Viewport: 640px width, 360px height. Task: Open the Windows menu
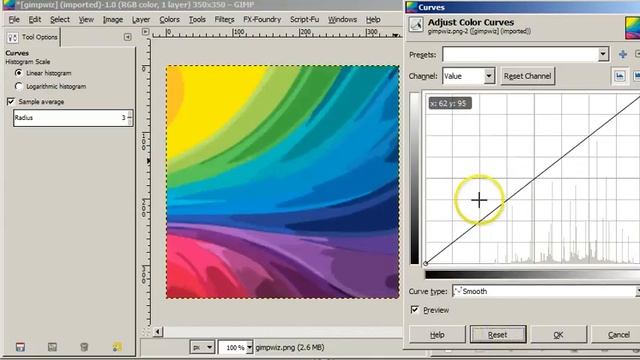pos(342,20)
